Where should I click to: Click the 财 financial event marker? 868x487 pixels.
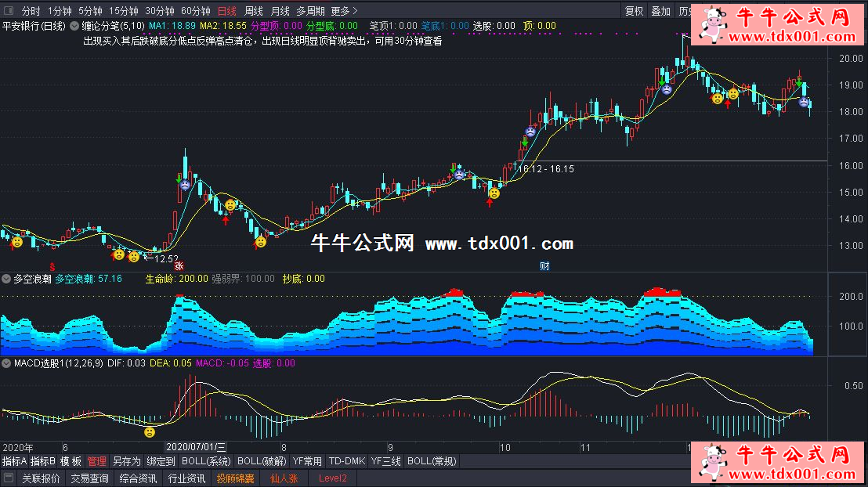(x=544, y=266)
